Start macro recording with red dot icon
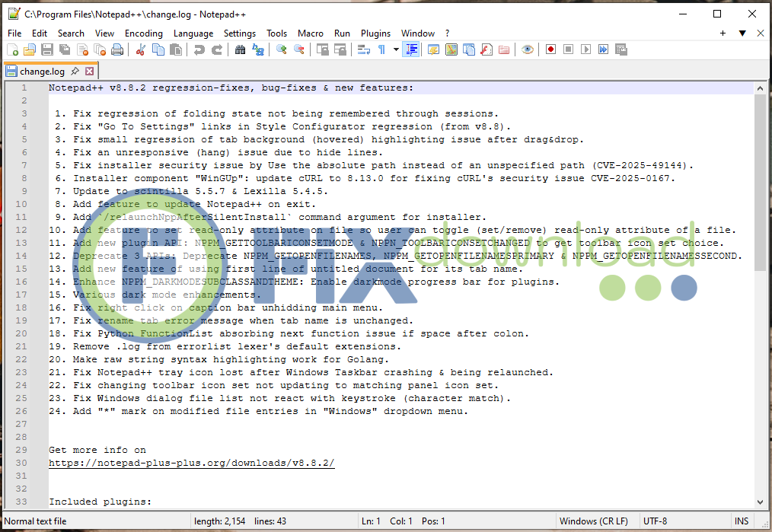The height and width of the screenshot is (532, 772). coord(550,50)
